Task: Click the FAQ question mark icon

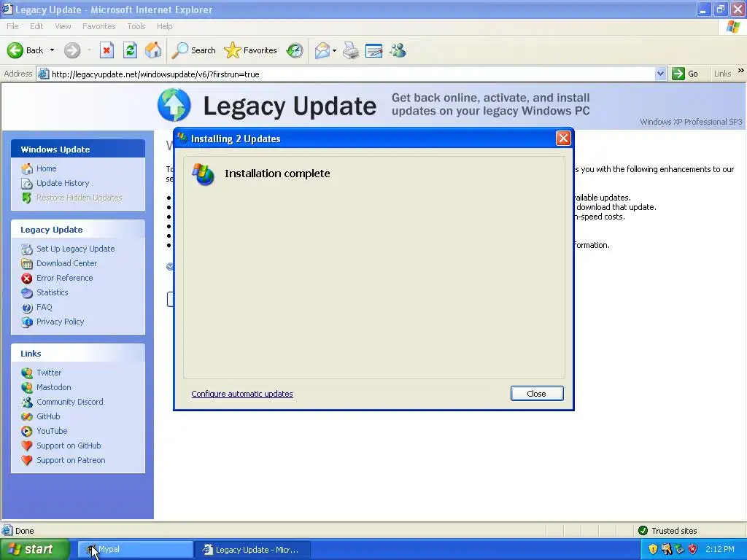Action: (27, 308)
